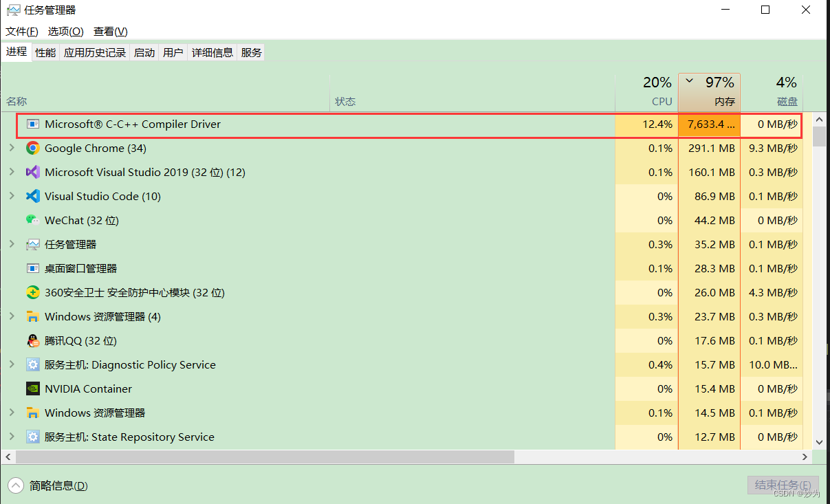Screen dimensions: 830x504
Task: Click the 9.3 MB/秒 disk value
Action: pyautogui.click(x=774, y=148)
